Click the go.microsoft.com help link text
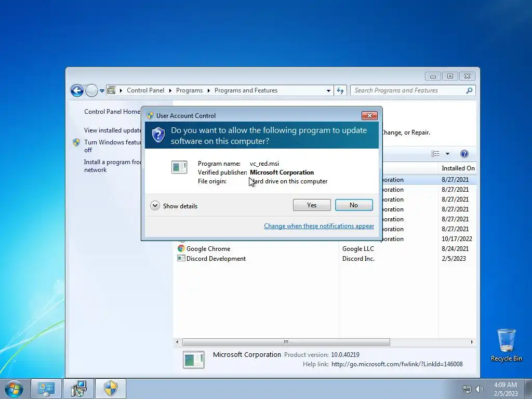This screenshot has width=532, height=399. click(396, 364)
